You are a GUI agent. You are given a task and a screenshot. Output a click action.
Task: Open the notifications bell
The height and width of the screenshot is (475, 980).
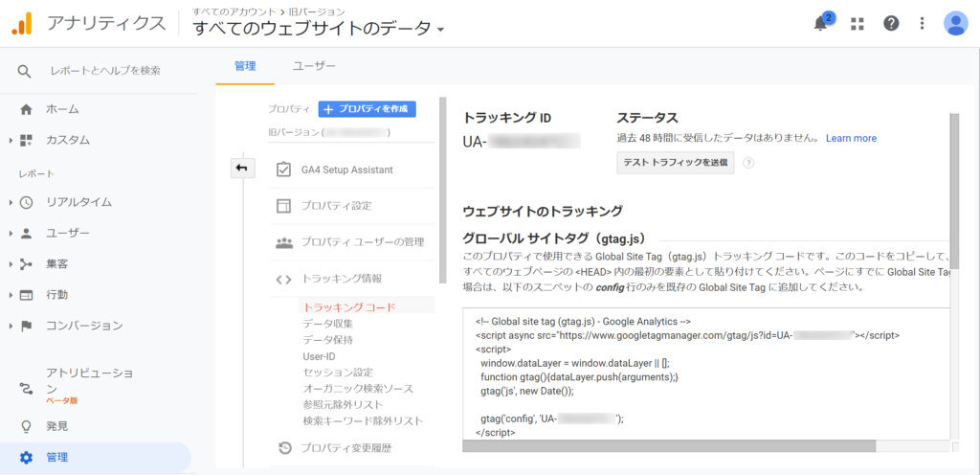coord(820,24)
